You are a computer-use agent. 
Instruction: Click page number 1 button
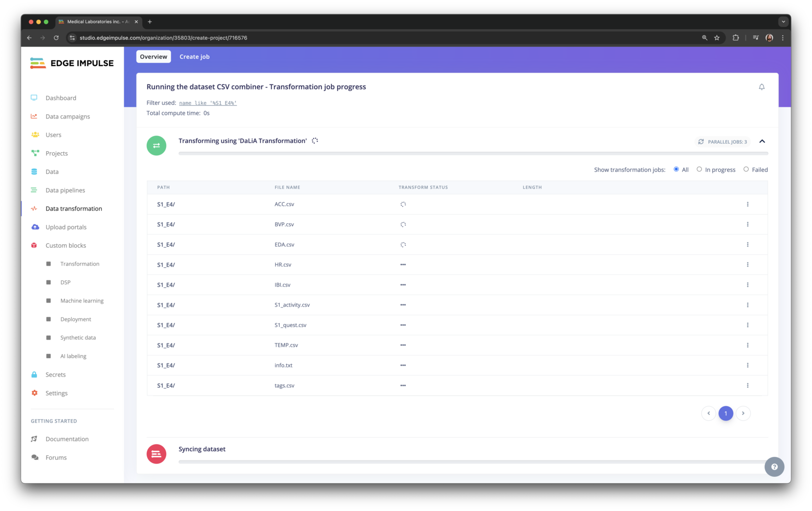point(726,413)
